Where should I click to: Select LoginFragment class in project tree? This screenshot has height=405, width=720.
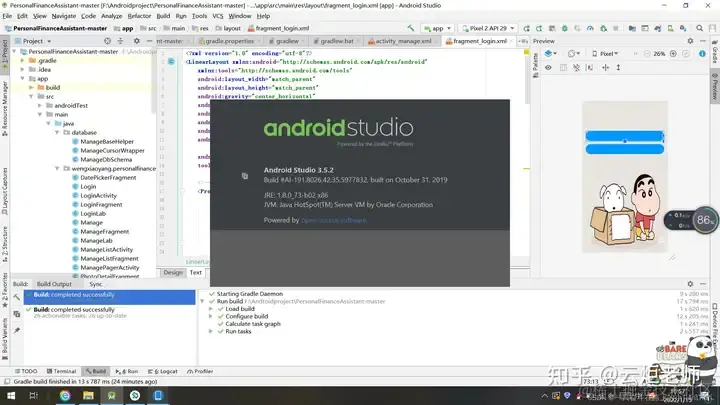click(101, 204)
